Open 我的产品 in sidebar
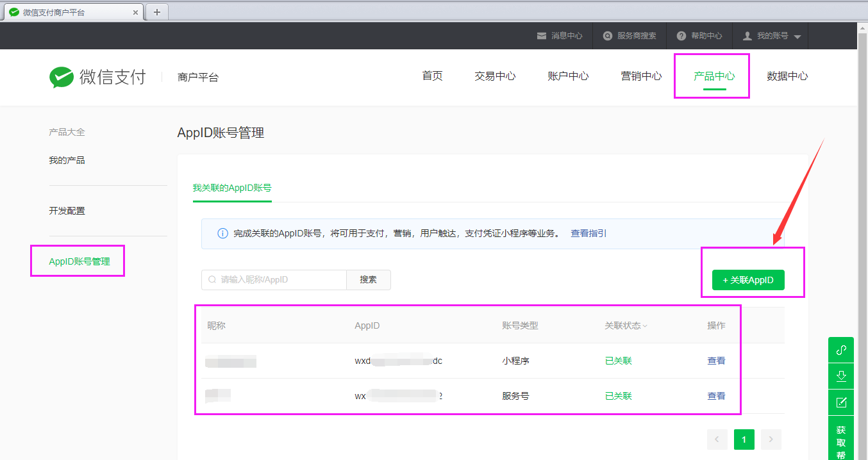 pos(67,160)
